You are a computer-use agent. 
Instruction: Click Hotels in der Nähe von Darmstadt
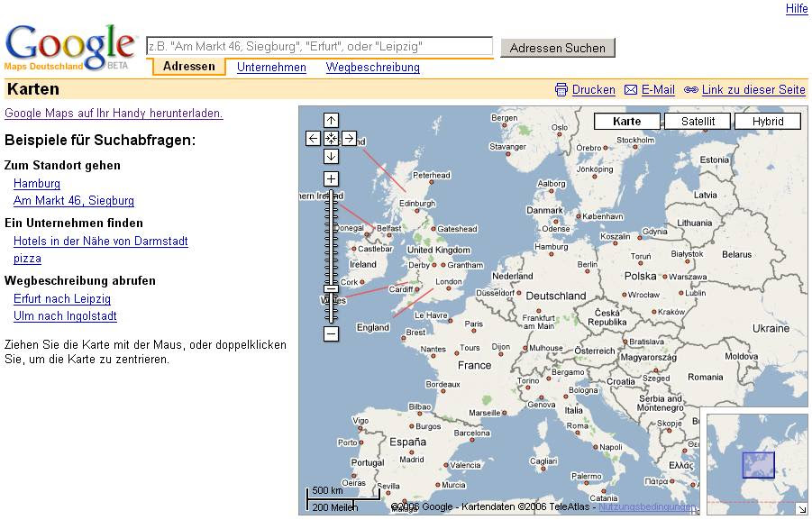pyautogui.click(x=100, y=241)
